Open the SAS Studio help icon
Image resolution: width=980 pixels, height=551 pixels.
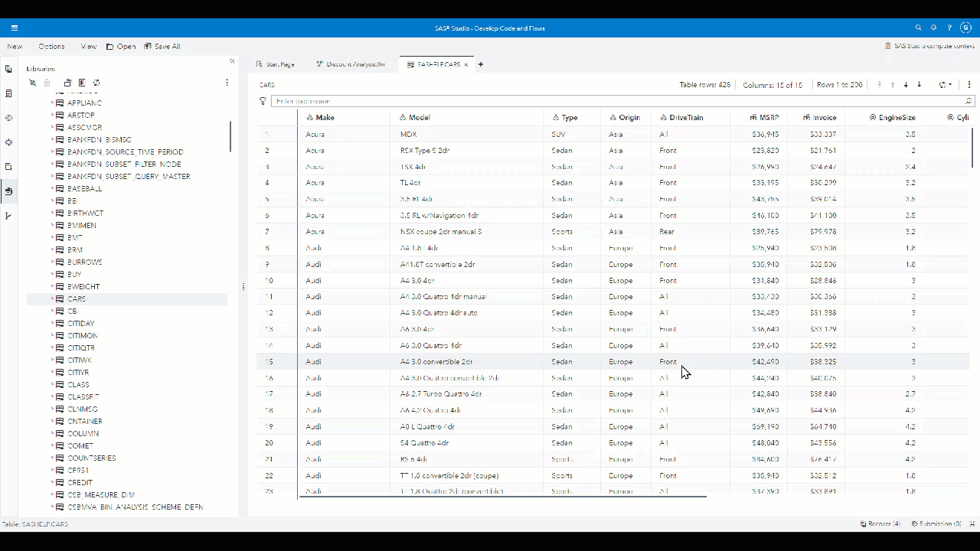click(950, 27)
